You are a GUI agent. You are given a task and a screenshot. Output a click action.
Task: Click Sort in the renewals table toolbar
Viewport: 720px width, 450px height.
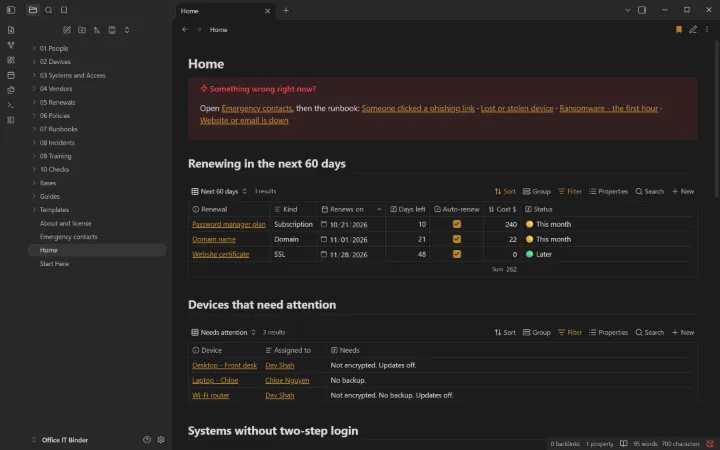click(x=505, y=191)
